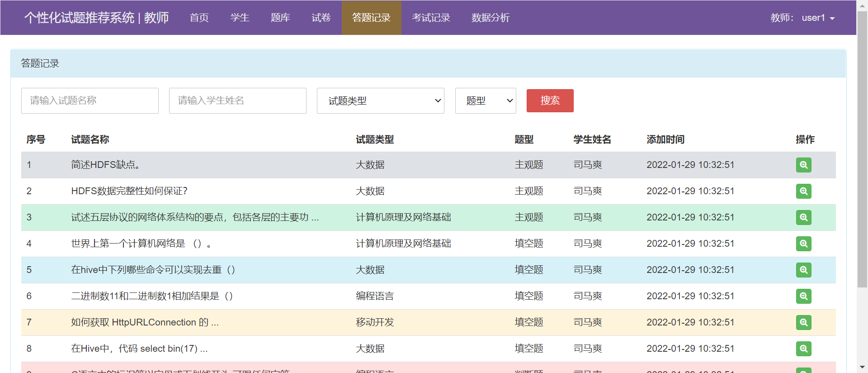Viewport: 868px width, 373px height.
Task: Click the red 搜索 button
Action: (550, 100)
